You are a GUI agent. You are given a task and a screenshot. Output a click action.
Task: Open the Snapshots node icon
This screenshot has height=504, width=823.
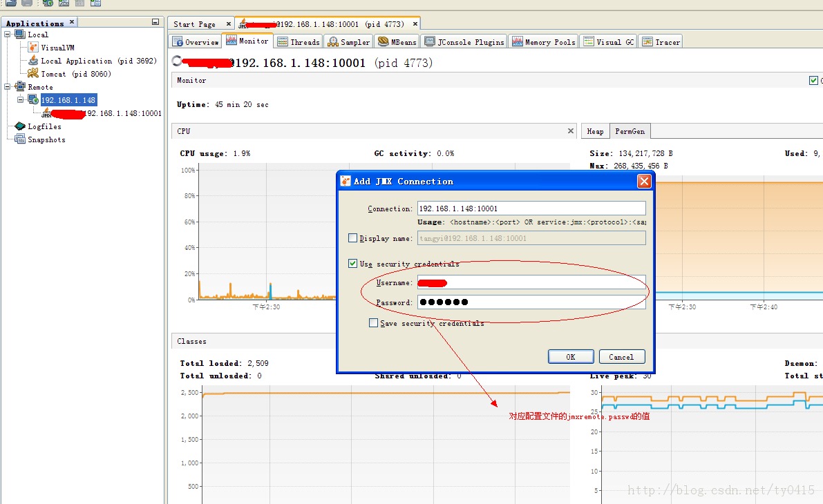(x=20, y=139)
